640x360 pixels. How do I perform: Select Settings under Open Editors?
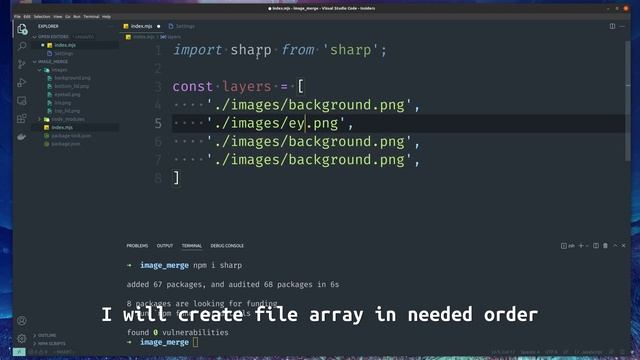[64, 53]
